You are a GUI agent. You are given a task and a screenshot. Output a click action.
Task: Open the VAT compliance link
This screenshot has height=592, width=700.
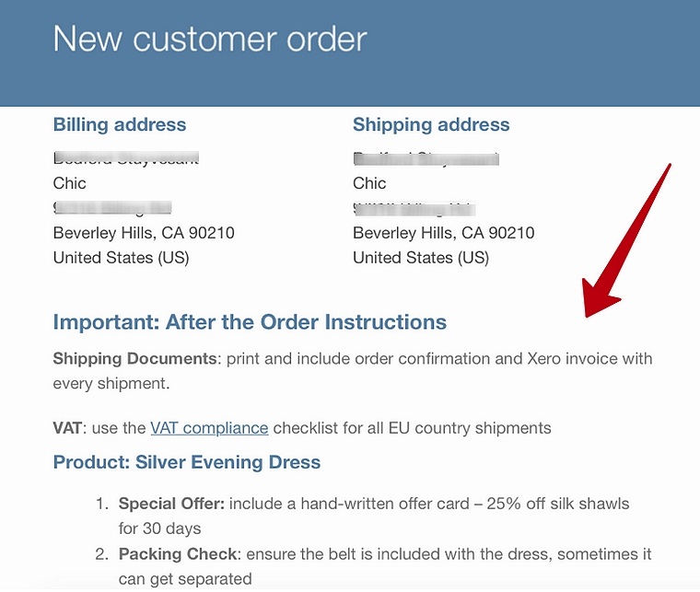pyautogui.click(x=209, y=427)
